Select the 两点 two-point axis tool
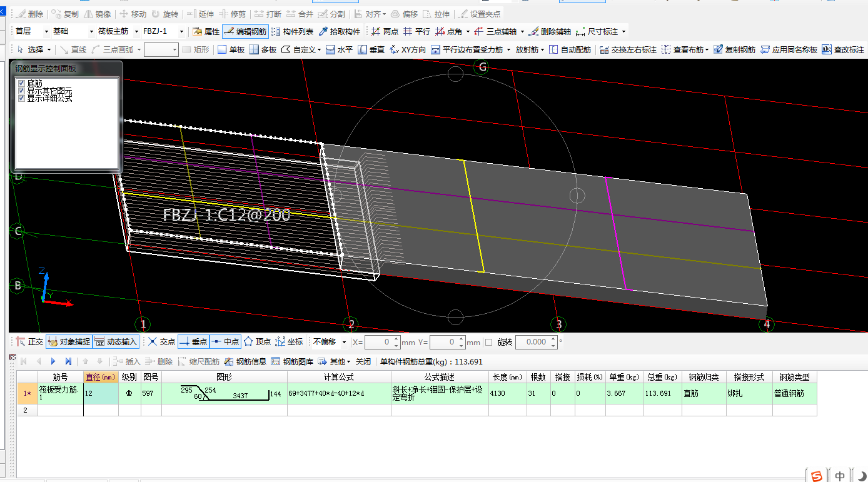The width and height of the screenshot is (868, 482). coord(385,31)
